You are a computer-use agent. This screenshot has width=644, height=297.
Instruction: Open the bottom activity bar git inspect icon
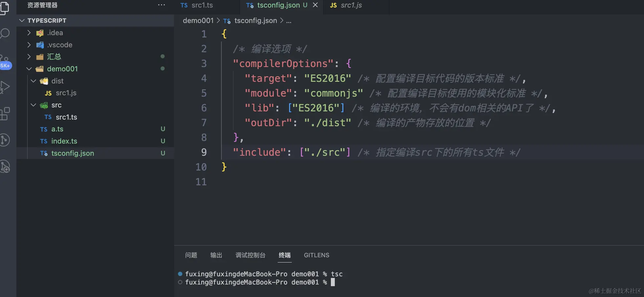click(x=5, y=166)
